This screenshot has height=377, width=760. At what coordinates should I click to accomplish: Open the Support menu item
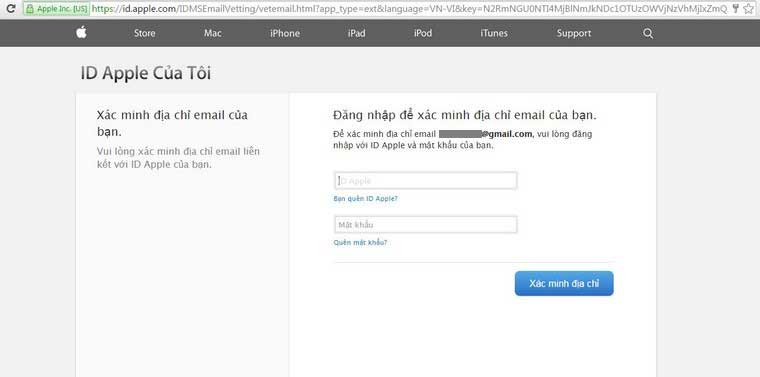pyautogui.click(x=574, y=33)
